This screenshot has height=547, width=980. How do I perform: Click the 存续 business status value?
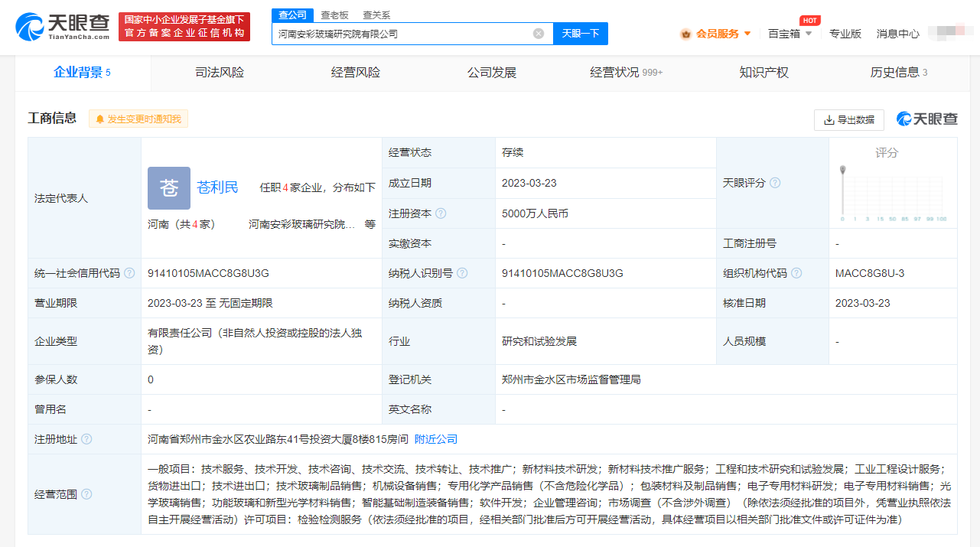coord(513,152)
